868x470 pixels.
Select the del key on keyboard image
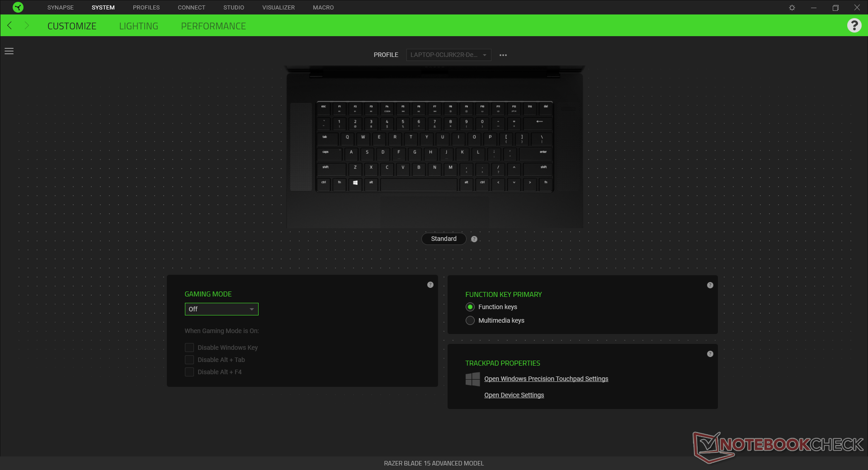(546, 108)
